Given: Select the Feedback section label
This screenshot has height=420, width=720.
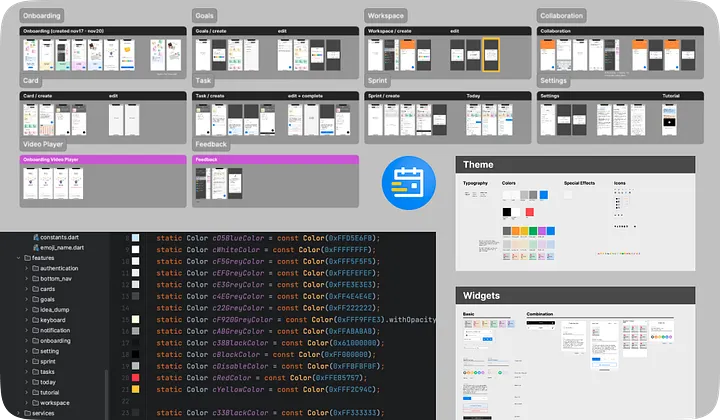Looking at the screenshot, I should click(211, 144).
